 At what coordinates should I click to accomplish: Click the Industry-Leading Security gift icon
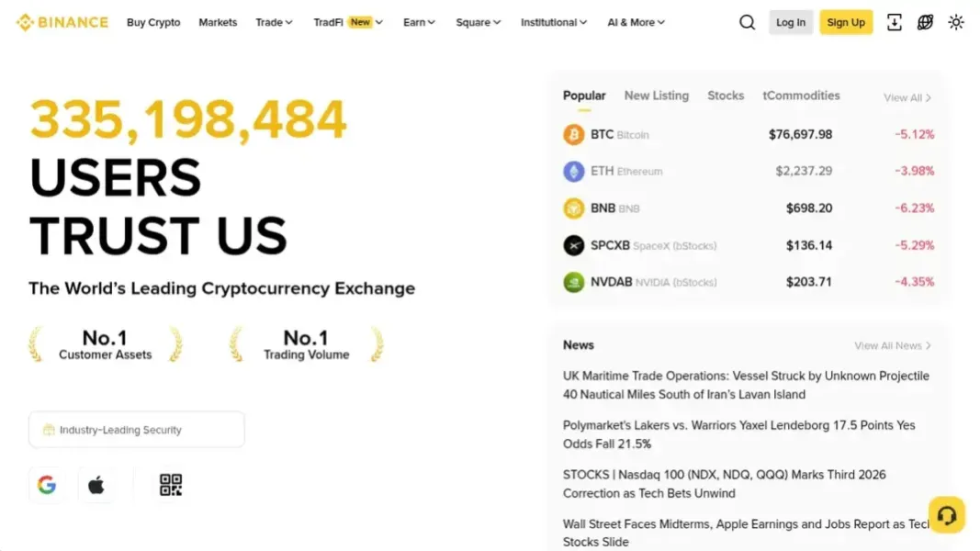click(49, 430)
